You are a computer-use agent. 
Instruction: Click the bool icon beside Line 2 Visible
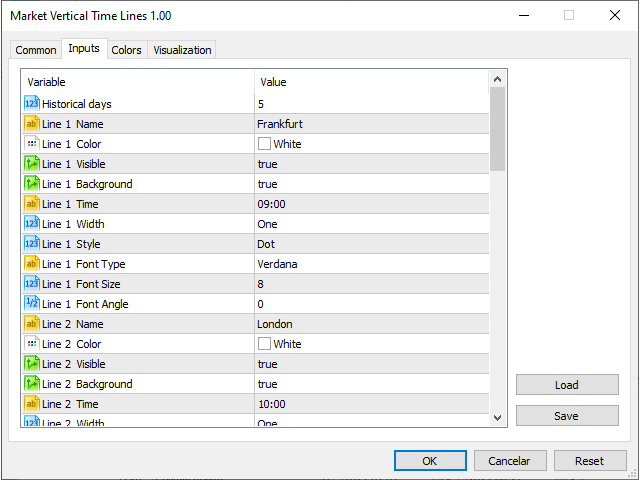(x=32, y=364)
